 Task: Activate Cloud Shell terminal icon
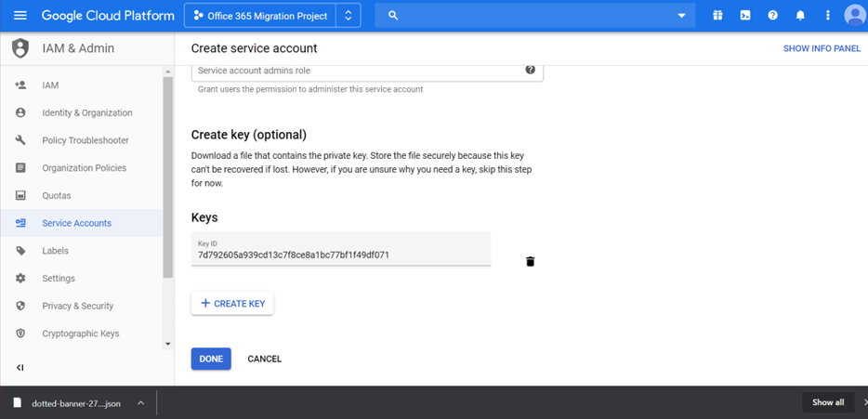coord(745,16)
